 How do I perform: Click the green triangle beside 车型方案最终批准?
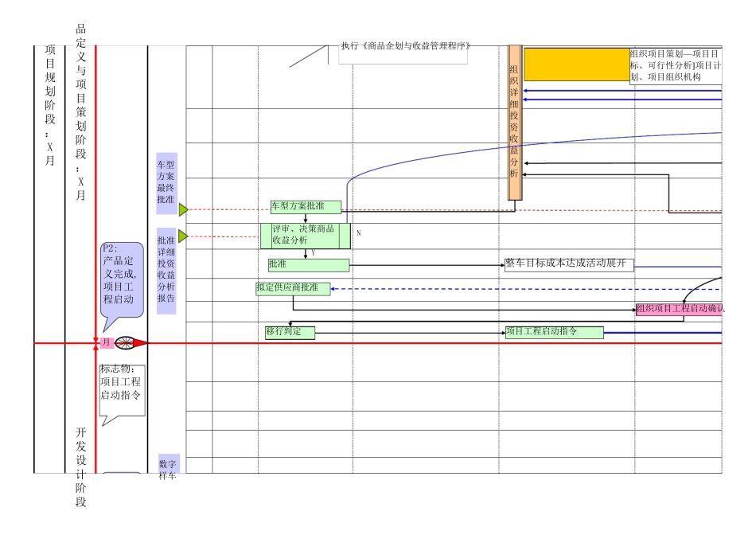point(183,209)
